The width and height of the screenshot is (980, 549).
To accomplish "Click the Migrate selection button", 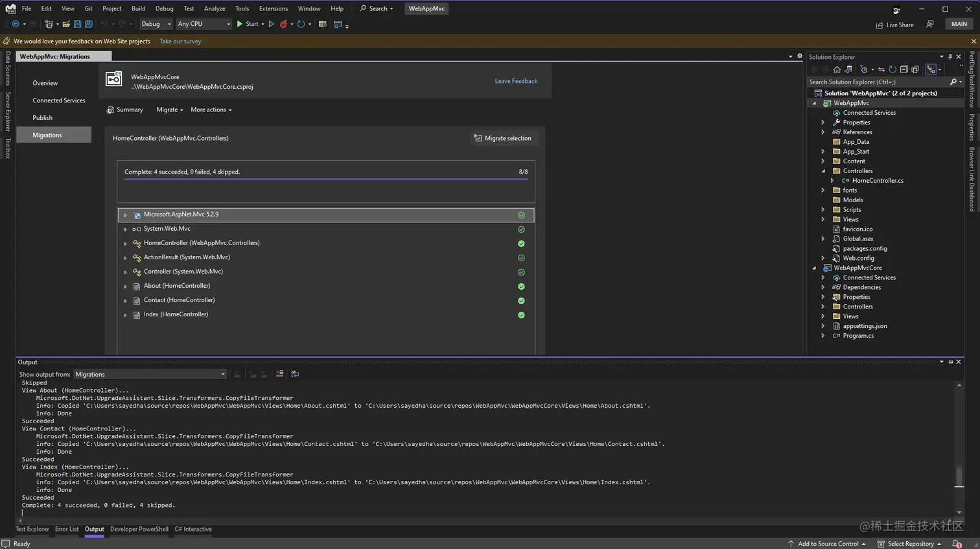I will pos(503,138).
